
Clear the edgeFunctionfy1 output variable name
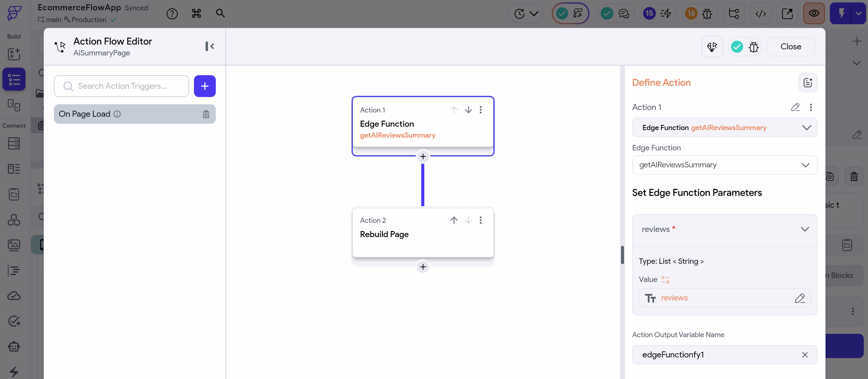[x=805, y=355]
